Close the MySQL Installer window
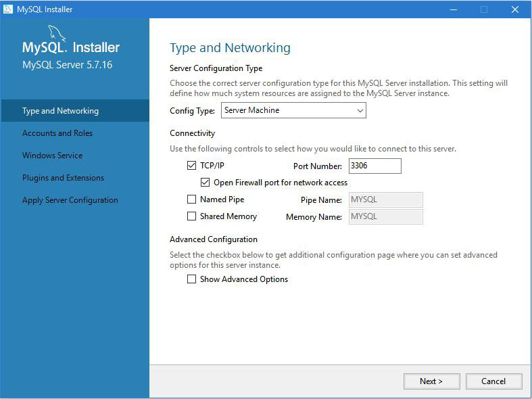Screen dimensions: 532x399 pyautogui.click(x=514, y=9)
